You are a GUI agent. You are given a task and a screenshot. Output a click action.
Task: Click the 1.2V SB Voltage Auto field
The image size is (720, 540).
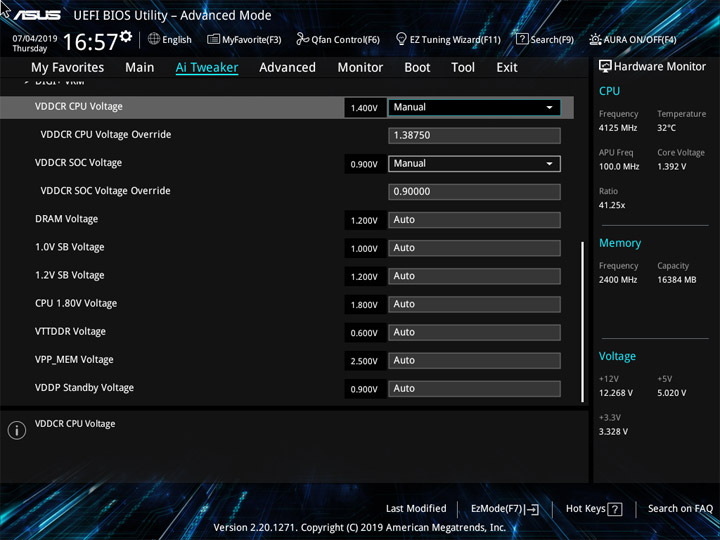(x=474, y=276)
